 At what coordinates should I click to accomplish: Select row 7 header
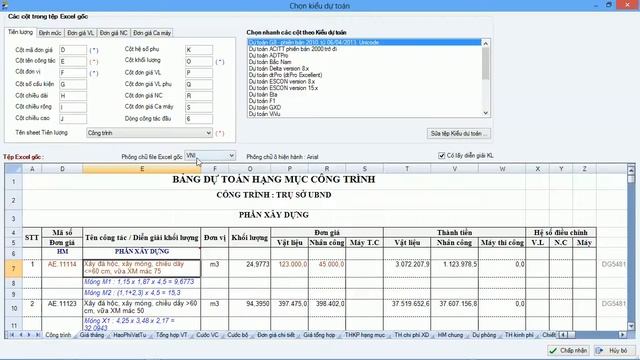pos(13,268)
